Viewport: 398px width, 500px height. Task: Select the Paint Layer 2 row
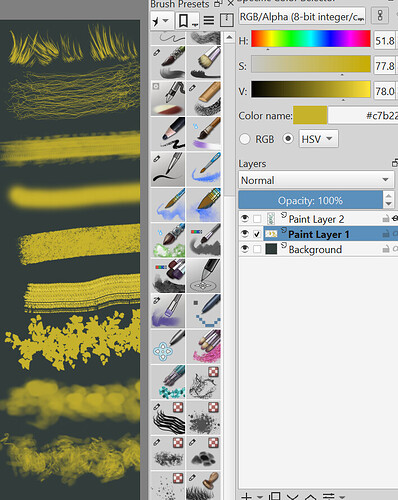(318, 219)
